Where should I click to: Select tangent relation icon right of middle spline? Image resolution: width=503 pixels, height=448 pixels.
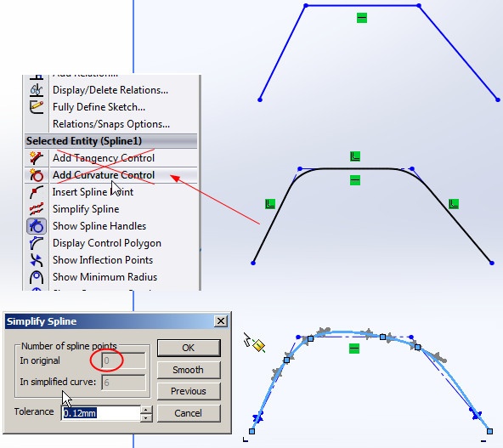pos(454,204)
